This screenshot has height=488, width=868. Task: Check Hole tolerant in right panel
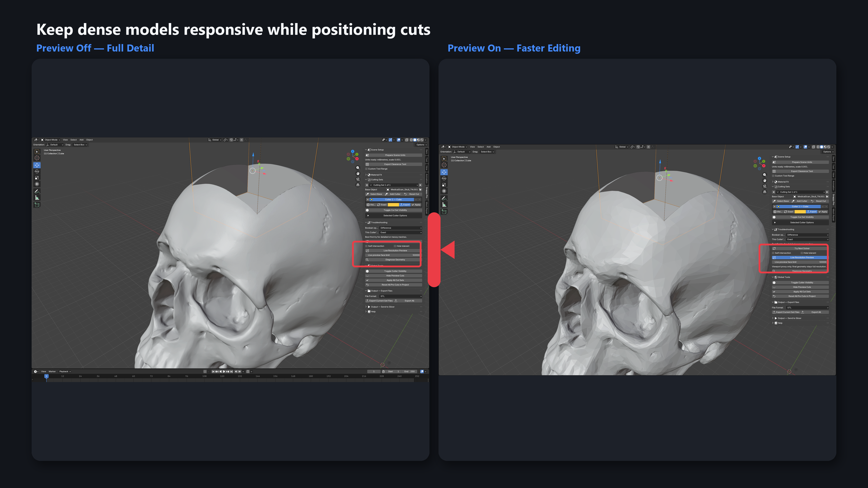pos(802,253)
